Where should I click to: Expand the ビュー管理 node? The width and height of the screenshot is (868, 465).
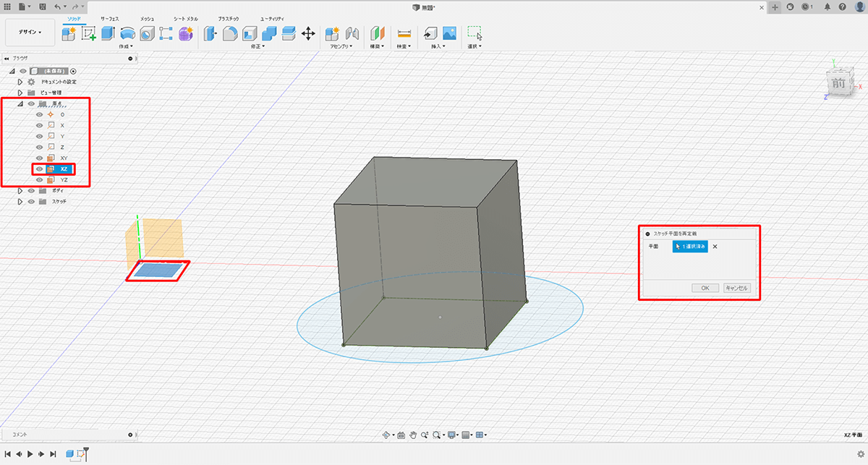tap(20, 93)
